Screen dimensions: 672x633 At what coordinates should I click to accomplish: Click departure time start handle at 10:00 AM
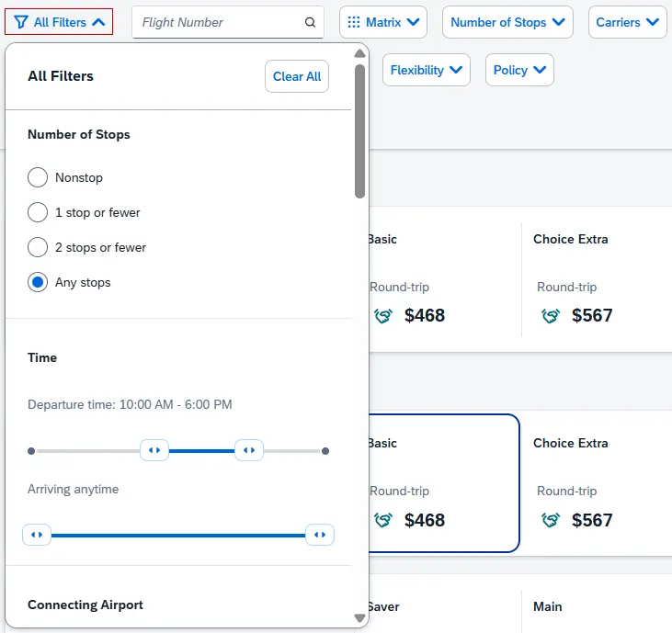click(x=154, y=450)
